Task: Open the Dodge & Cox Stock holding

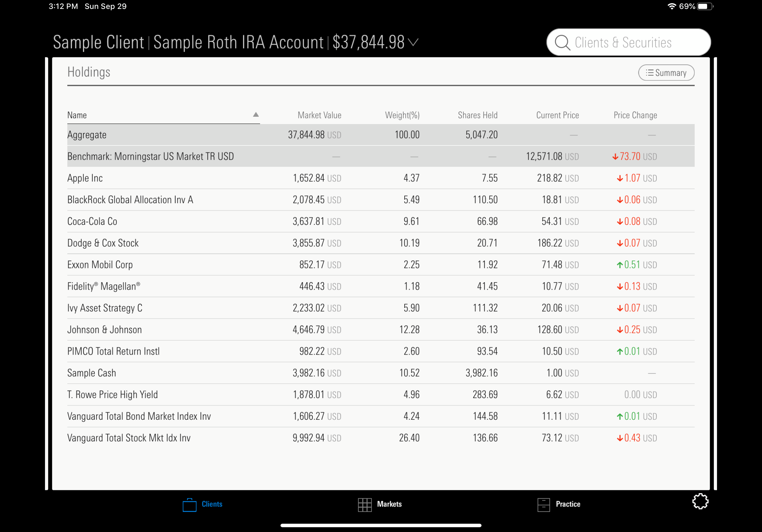Action: point(381,243)
